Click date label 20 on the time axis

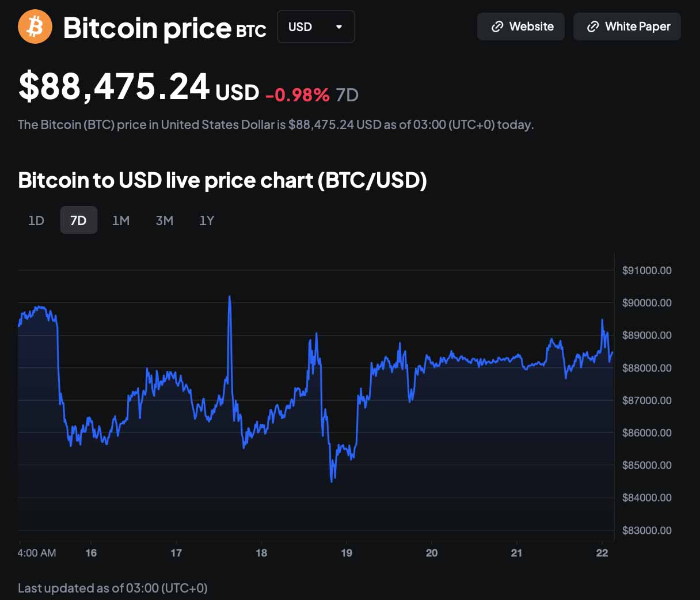click(x=432, y=553)
